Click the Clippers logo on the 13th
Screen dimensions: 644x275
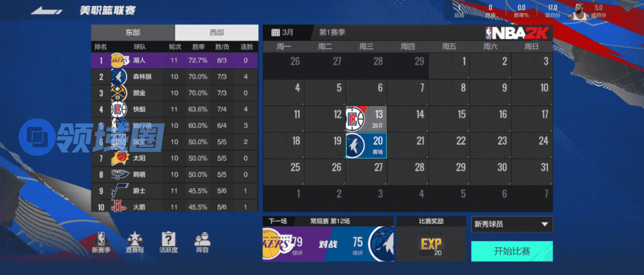355,119
